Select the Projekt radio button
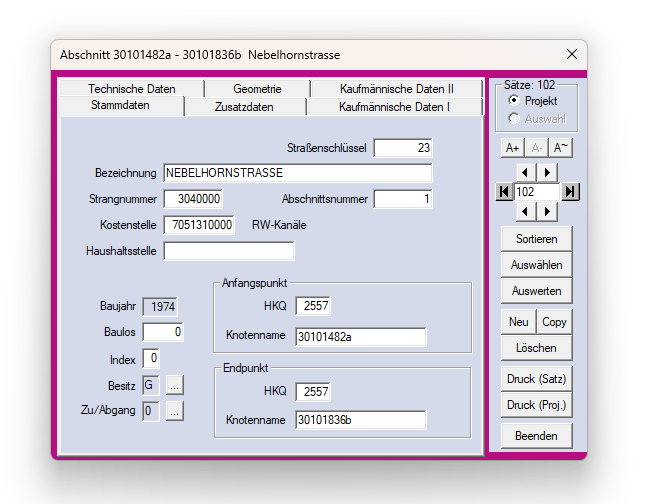653x504 pixels. (x=514, y=101)
